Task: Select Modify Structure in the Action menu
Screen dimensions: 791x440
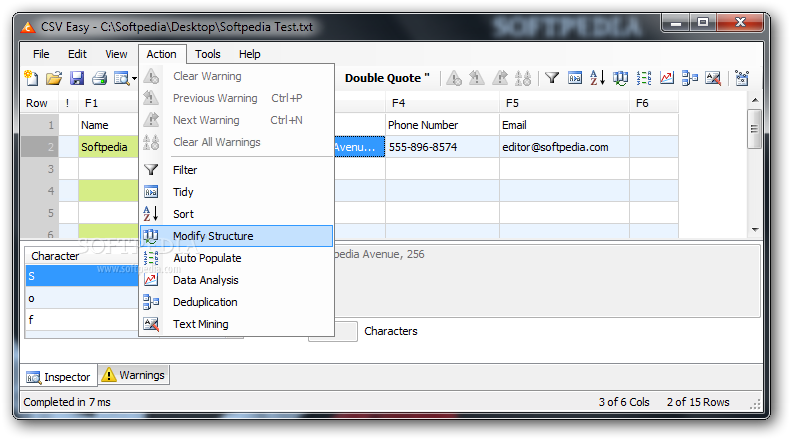Action: [236, 236]
